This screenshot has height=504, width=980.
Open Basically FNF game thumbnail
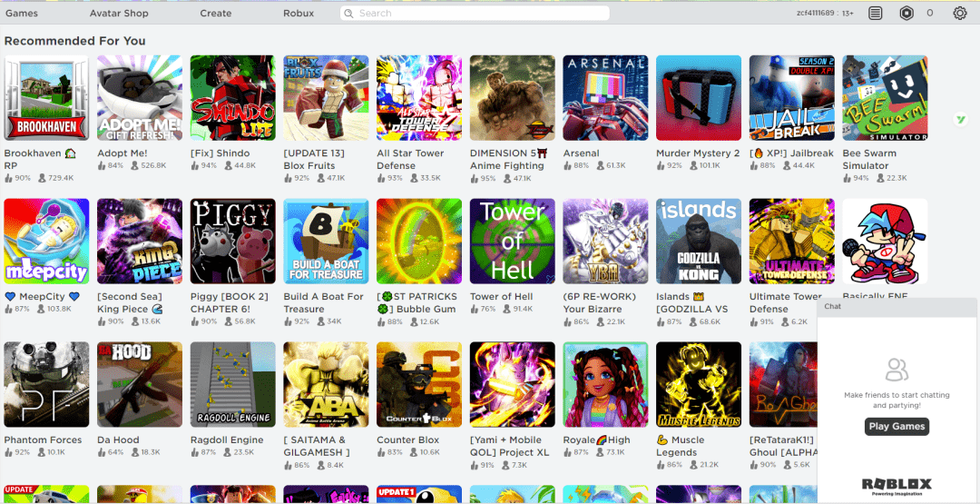pos(885,242)
